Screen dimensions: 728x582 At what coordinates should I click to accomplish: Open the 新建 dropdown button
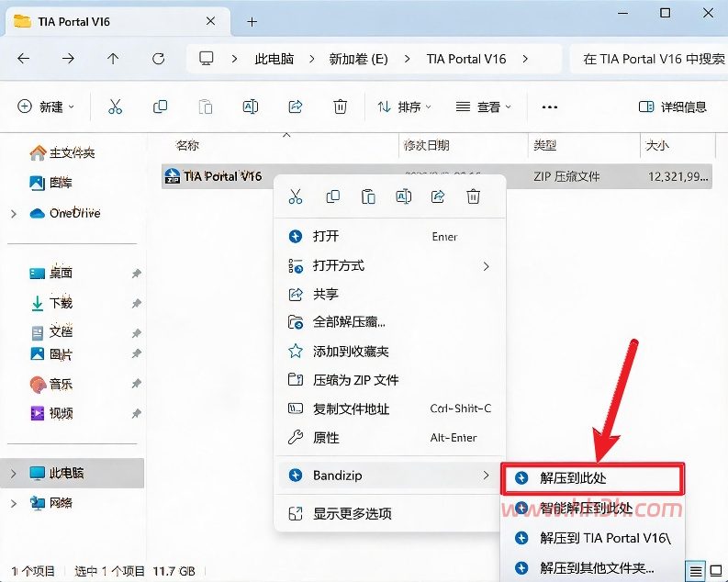coord(46,106)
